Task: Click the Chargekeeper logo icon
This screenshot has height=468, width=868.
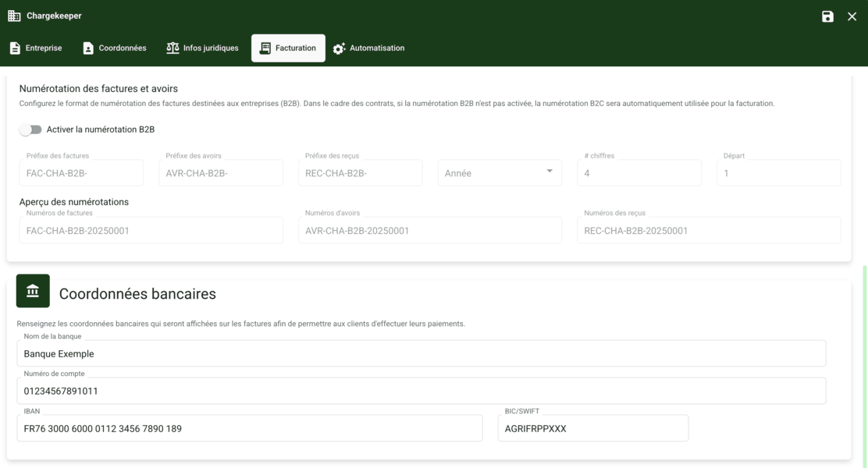Action: 15,15
